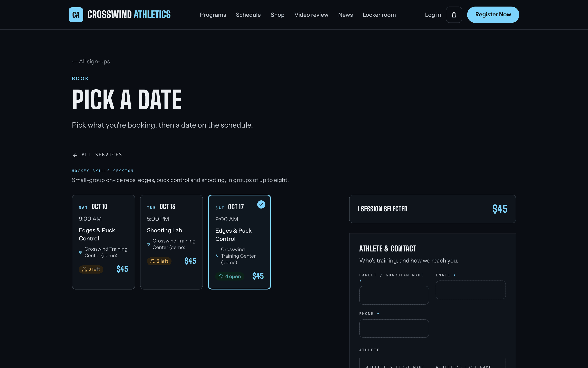
Task: Click the Pick a Date heading
Action: tap(127, 99)
